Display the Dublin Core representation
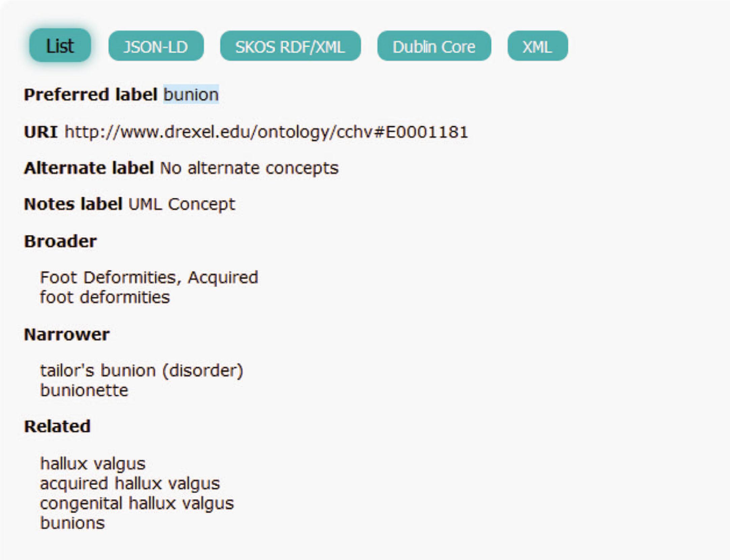730x560 pixels. click(x=434, y=46)
